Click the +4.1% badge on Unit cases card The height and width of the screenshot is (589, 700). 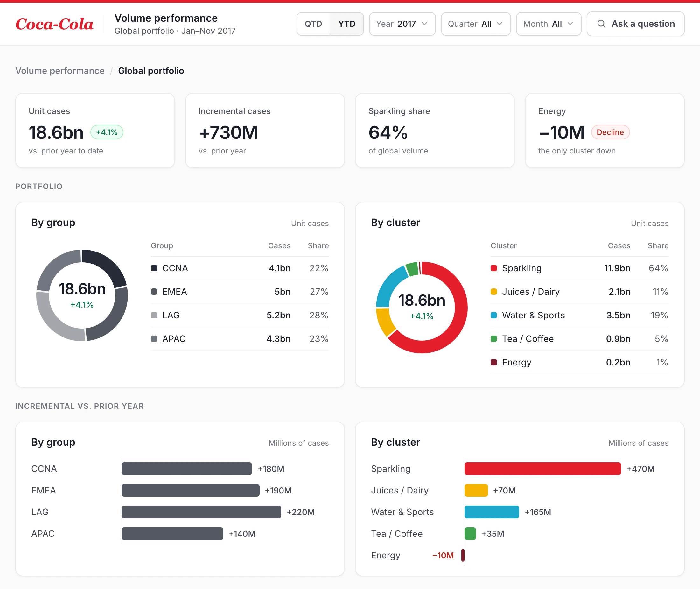point(107,132)
